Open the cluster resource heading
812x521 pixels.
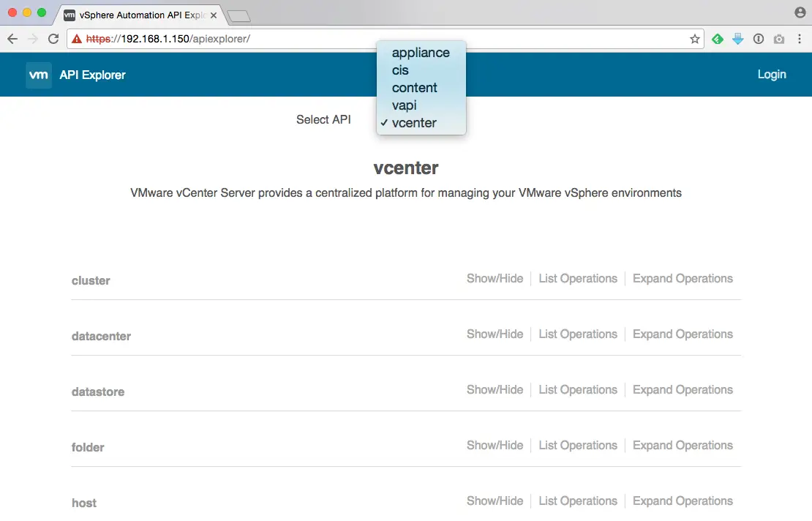point(91,281)
